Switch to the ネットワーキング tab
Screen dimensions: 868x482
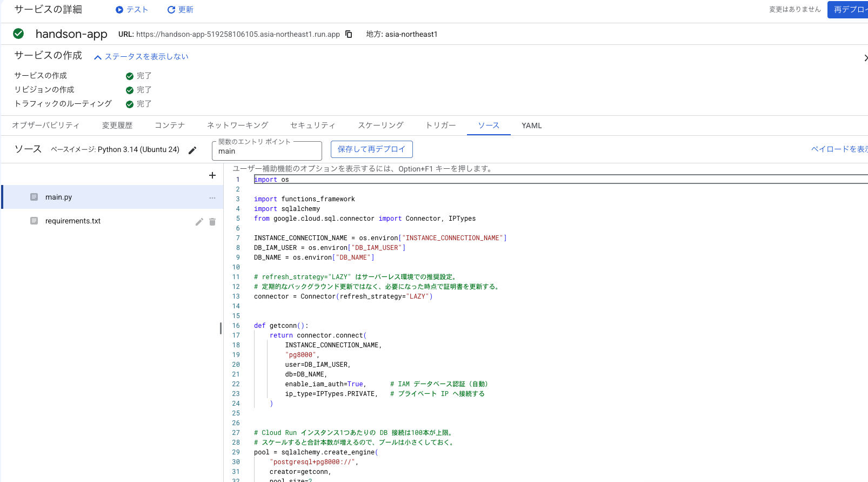[x=238, y=125]
